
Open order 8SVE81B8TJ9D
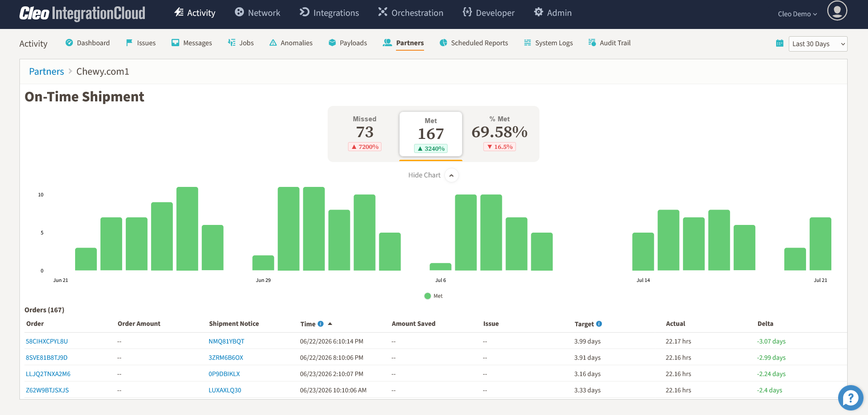click(x=47, y=358)
